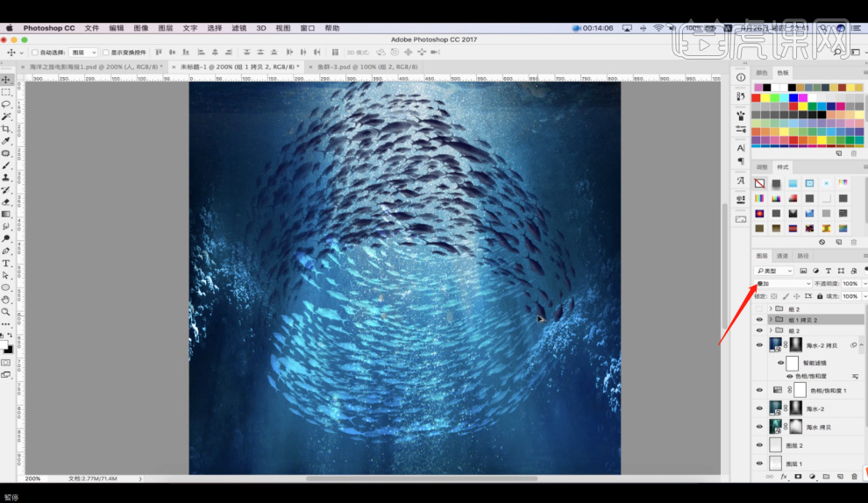Click the lock all padlock icon
The height and width of the screenshot is (503, 868).
(x=820, y=296)
